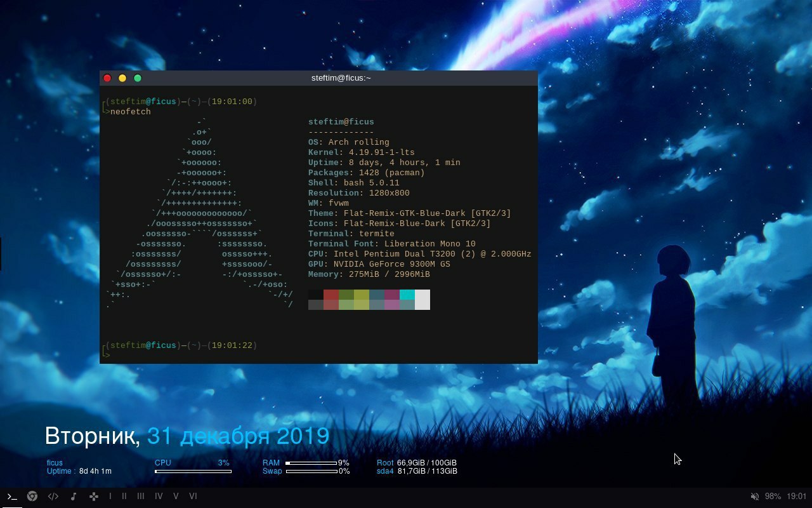Click the Swap usage bar in the widget
The height and width of the screenshot is (508, 812).
coord(311,471)
